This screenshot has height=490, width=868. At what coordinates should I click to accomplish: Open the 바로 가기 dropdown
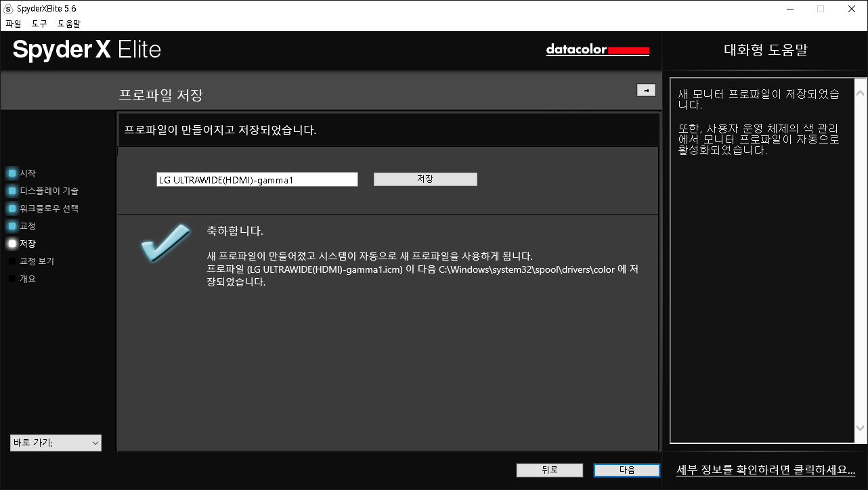click(56, 443)
